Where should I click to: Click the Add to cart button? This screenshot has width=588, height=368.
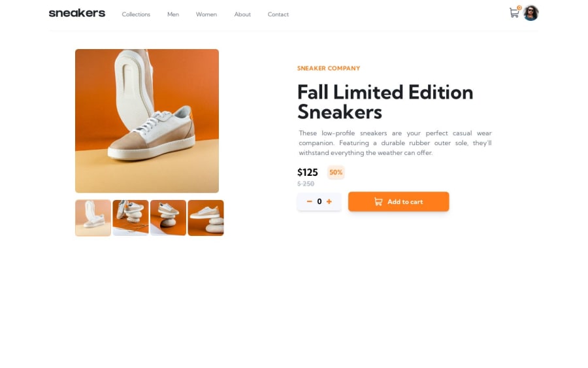click(399, 201)
